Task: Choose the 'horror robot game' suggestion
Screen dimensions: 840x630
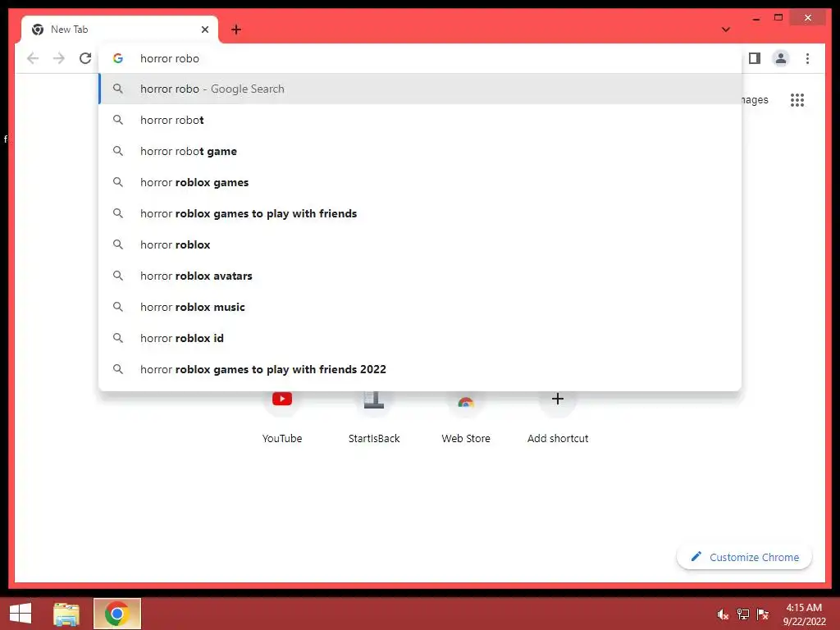Action: tap(420, 151)
